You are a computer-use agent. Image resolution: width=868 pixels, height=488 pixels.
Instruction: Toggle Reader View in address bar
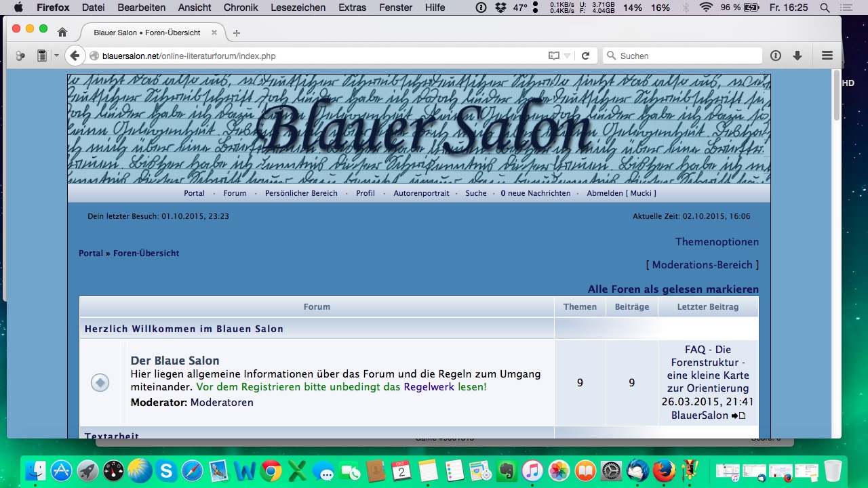tap(554, 56)
